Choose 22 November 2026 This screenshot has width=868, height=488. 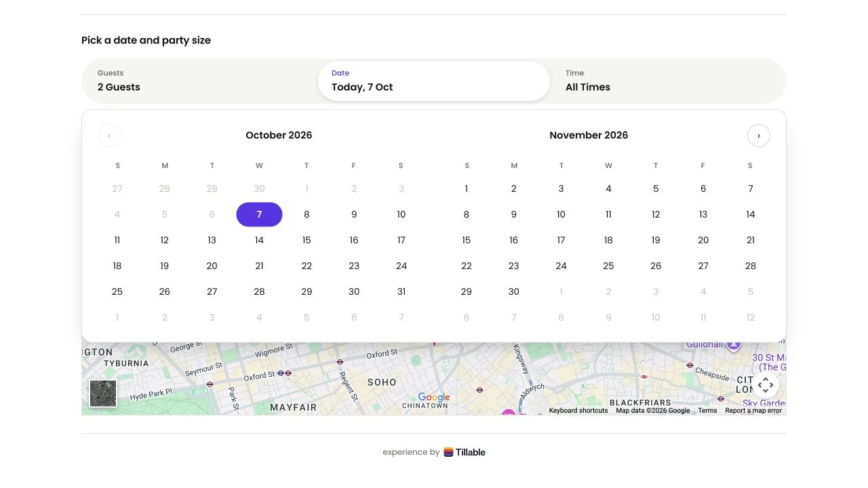[467, 266]
